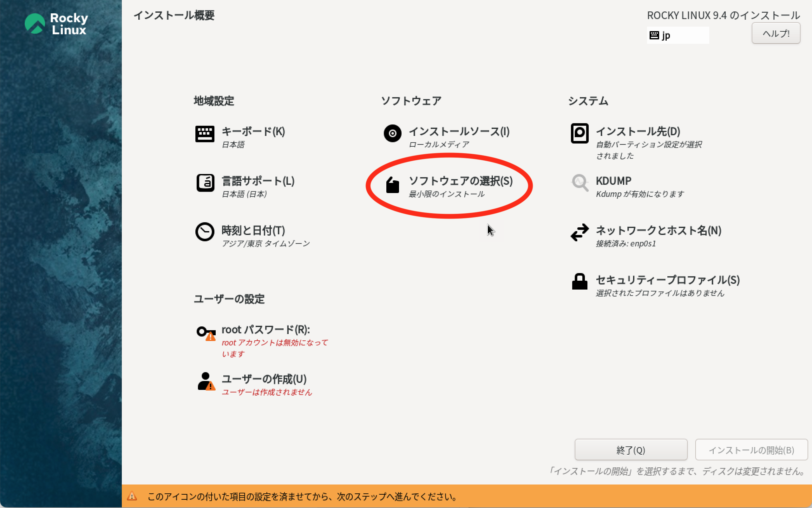Viewport: 812px width, 508px height.
Task: Click the disc icon for install source
Action: 392,133
